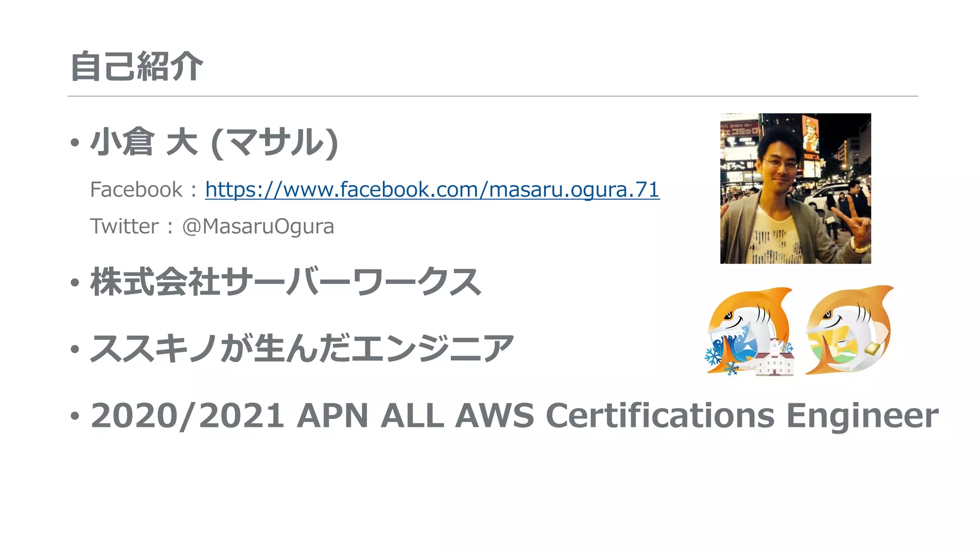The height and width of the screenshot is (551, 980).
Task: Click the snowflake decoration on blue shark
Action: click(713, 355)
